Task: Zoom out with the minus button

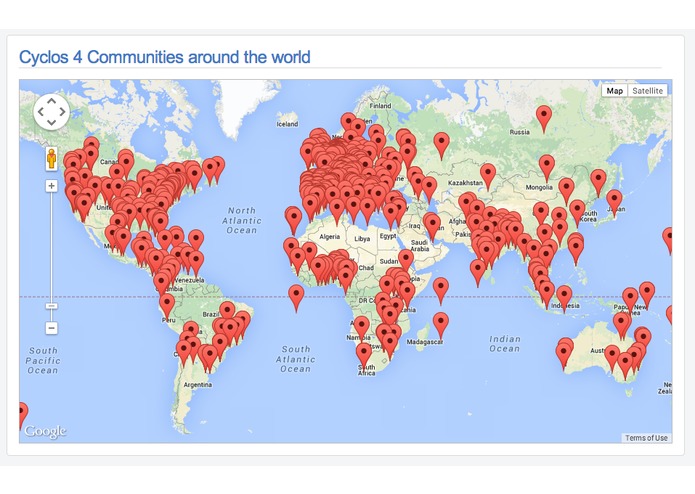Action: coord(51,328)
